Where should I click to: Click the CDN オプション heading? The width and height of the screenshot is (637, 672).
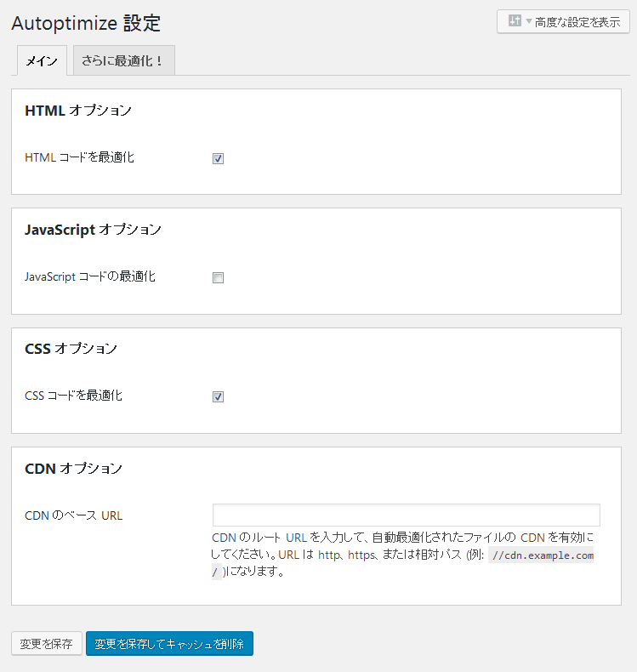(x=73, y=469)
